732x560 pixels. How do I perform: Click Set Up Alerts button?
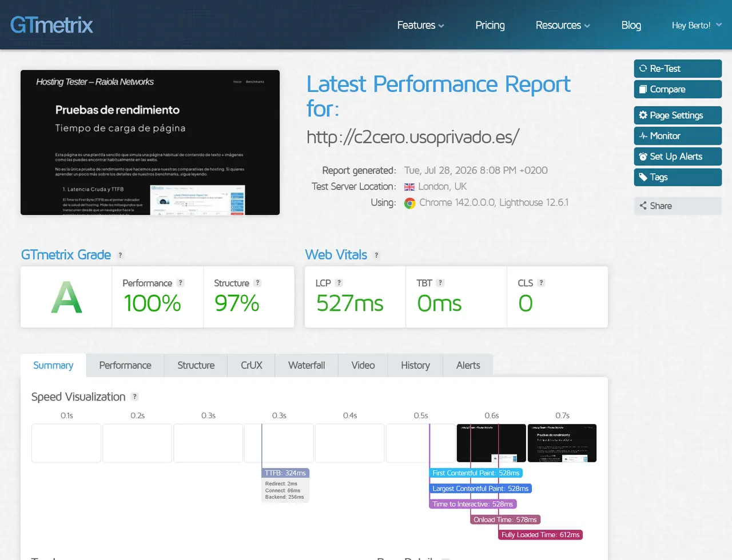click(x=678, y=157)
